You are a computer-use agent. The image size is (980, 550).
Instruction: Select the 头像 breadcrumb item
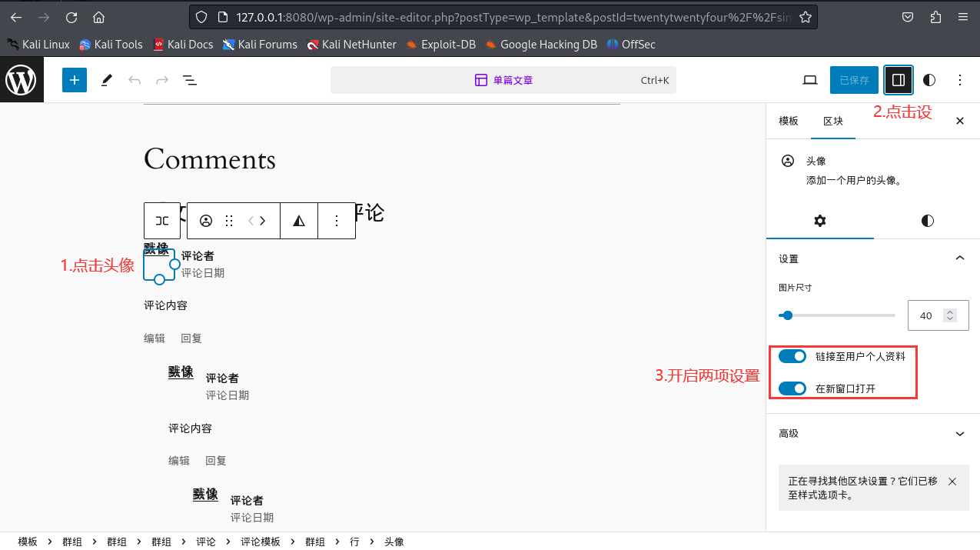click(394, 542)
